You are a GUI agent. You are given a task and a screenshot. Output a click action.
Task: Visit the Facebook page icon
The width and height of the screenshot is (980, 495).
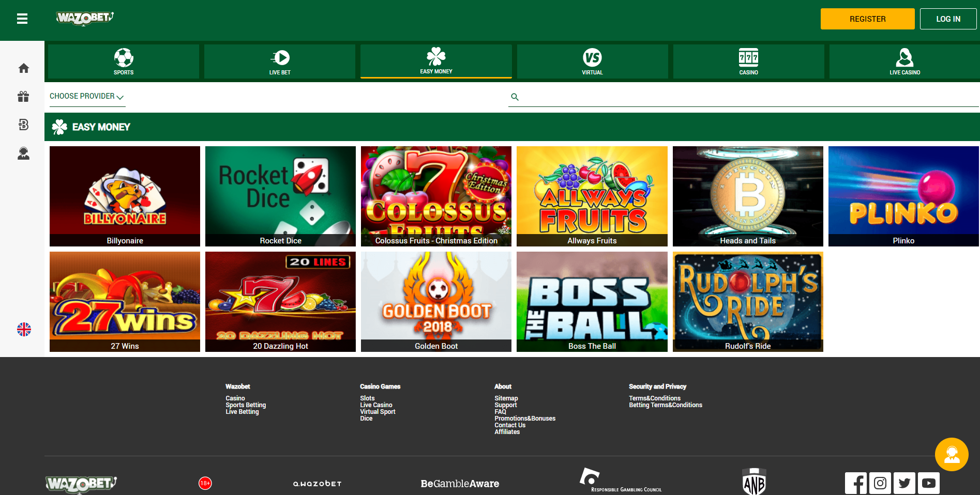pyautogui.click(x=856, y=483)
